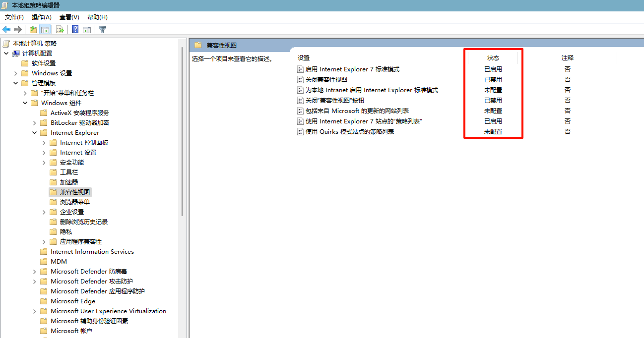Click the 本地计算机 策略 scroll icon in tree
Screen dimensions: 644x338
6,43
